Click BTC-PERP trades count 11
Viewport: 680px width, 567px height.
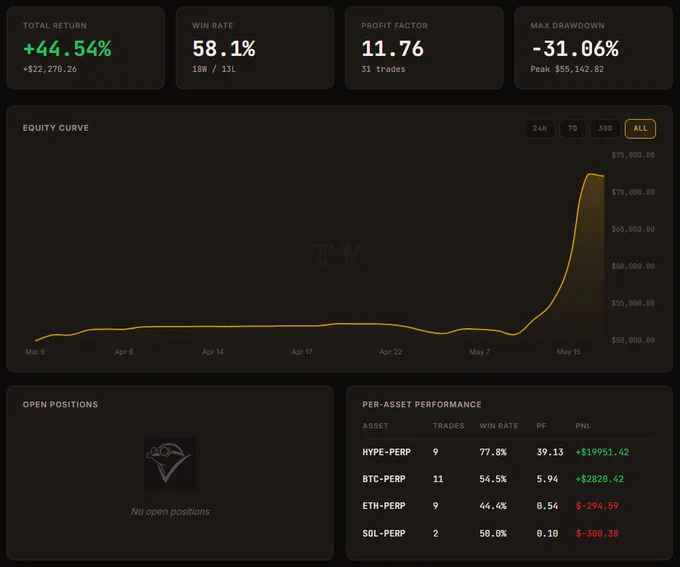438,479
